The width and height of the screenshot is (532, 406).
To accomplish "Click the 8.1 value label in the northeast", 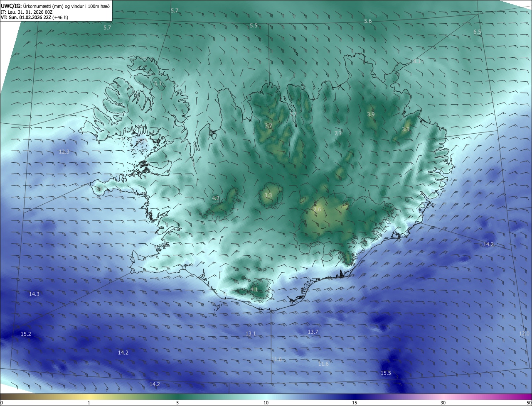I will (417, 61).
